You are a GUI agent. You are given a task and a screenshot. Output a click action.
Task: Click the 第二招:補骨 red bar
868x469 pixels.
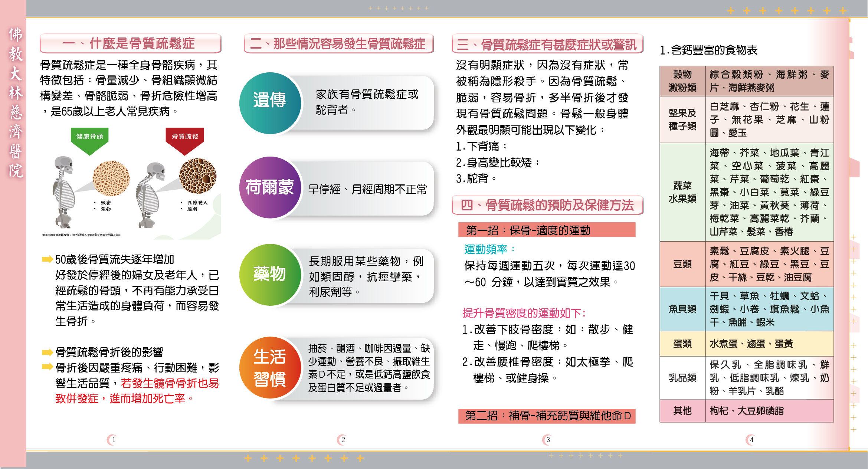click(547, 416)
